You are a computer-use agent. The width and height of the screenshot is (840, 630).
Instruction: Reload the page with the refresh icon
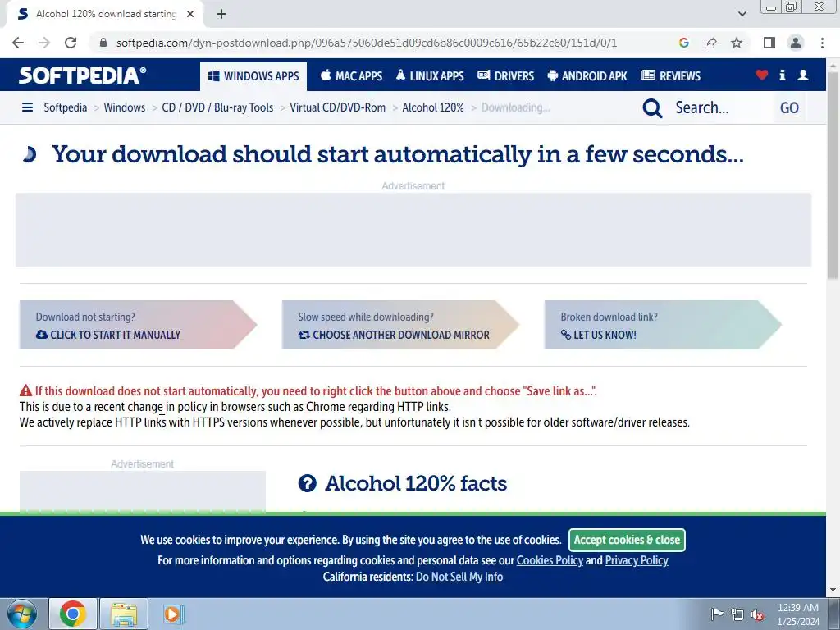(71, 43)
